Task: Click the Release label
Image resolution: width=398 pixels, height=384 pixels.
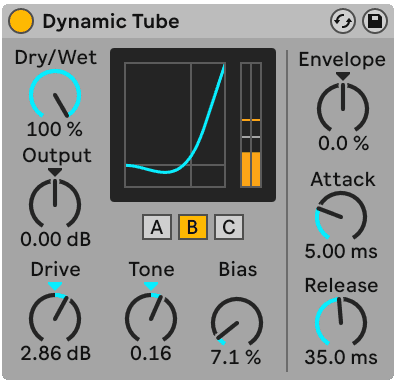Action: 342,285
